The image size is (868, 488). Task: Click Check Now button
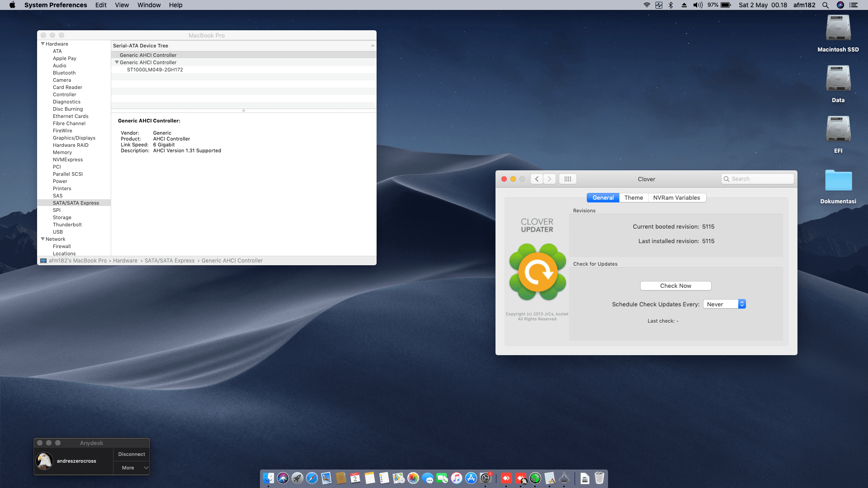tap(675, 286)
